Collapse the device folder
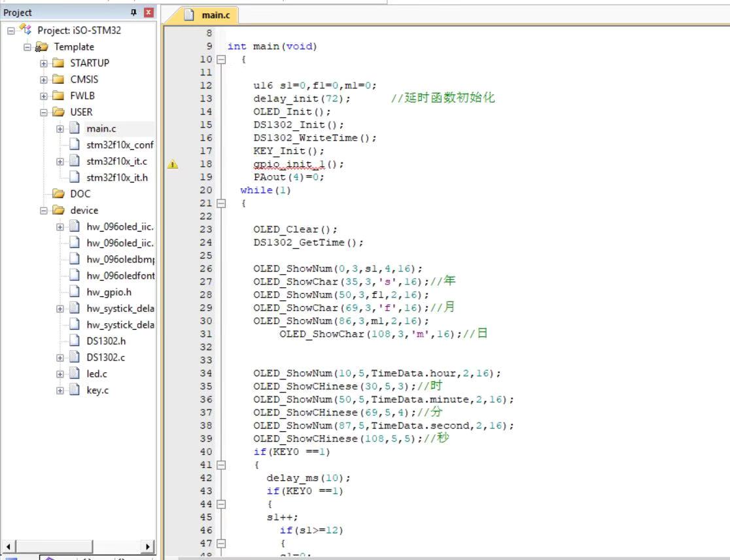 [44, 211]
